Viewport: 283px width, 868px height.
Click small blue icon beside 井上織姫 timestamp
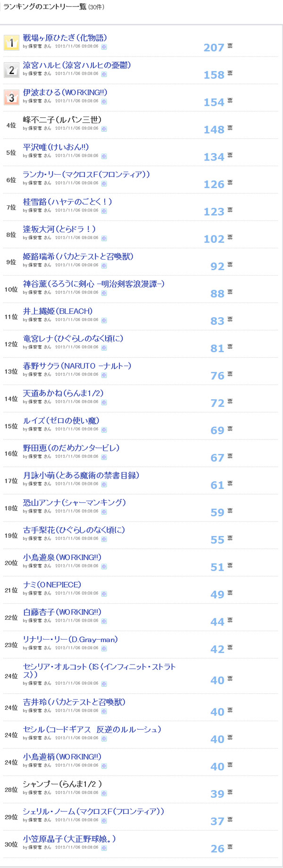coord(104,320)
